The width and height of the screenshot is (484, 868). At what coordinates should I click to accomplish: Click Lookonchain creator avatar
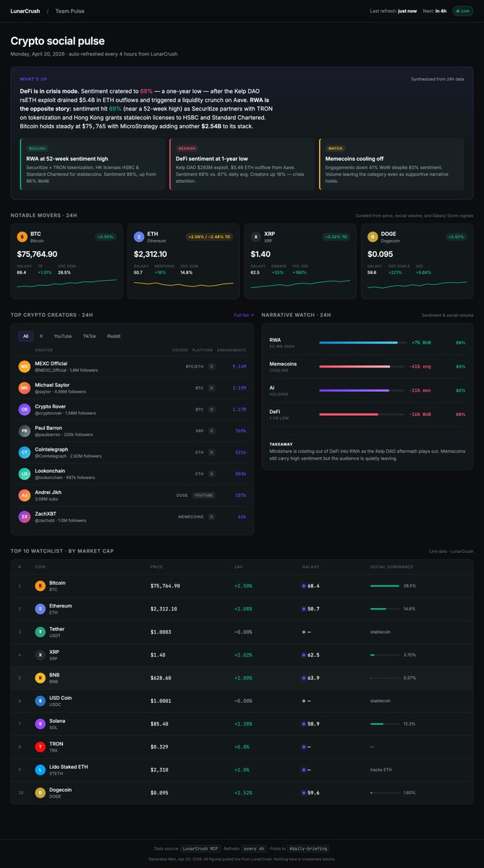[x=25, y=474]
